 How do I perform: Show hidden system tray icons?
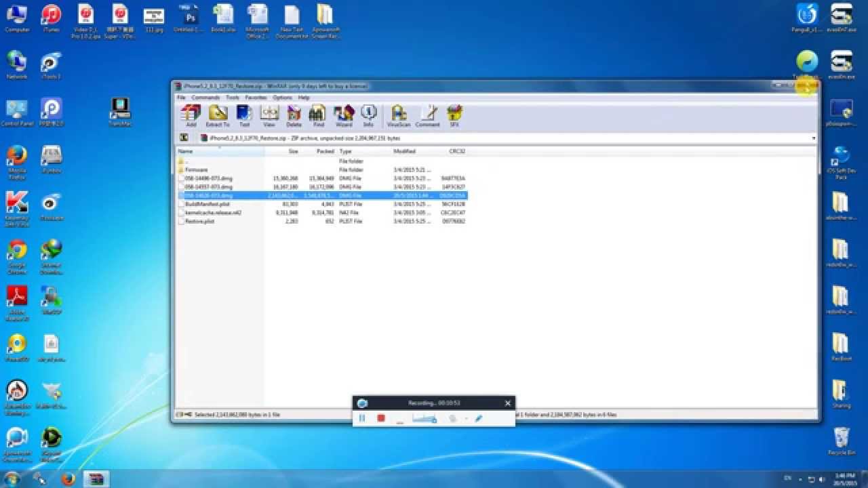800,479
